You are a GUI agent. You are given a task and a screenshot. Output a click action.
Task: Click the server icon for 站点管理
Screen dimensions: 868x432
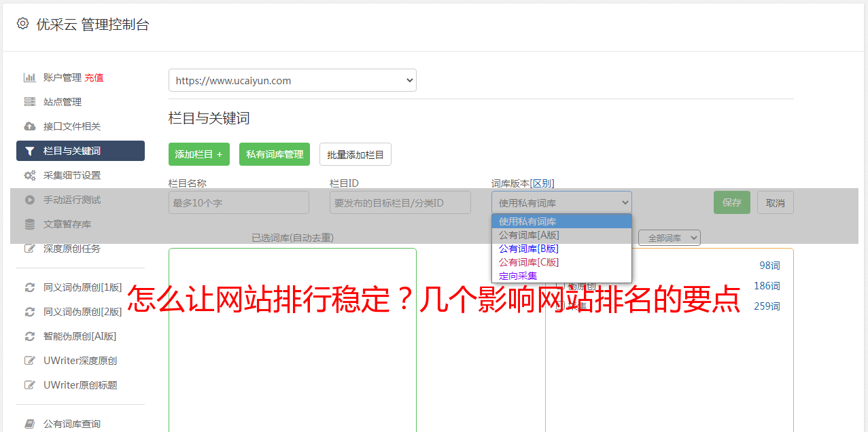[x=30, y=102]
